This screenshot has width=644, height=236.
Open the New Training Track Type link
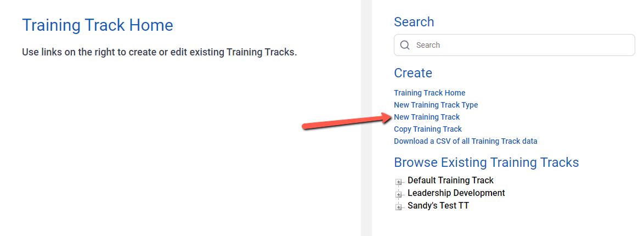coord(436,105)
